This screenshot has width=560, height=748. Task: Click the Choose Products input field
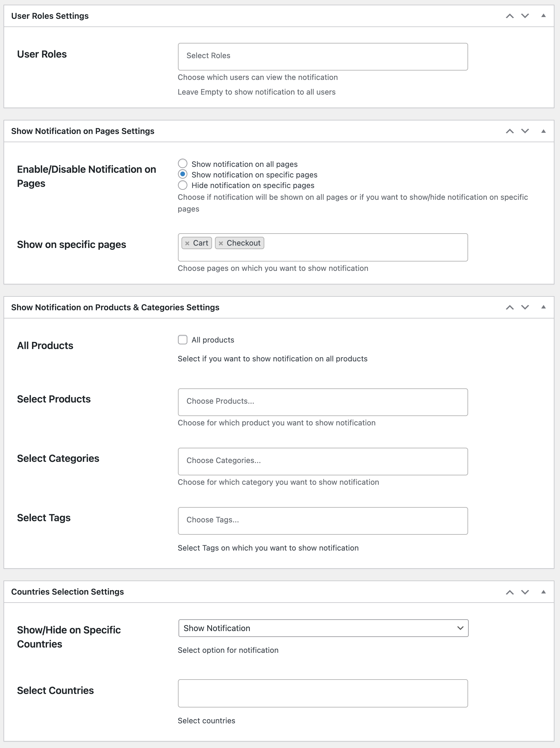(323, 402)
